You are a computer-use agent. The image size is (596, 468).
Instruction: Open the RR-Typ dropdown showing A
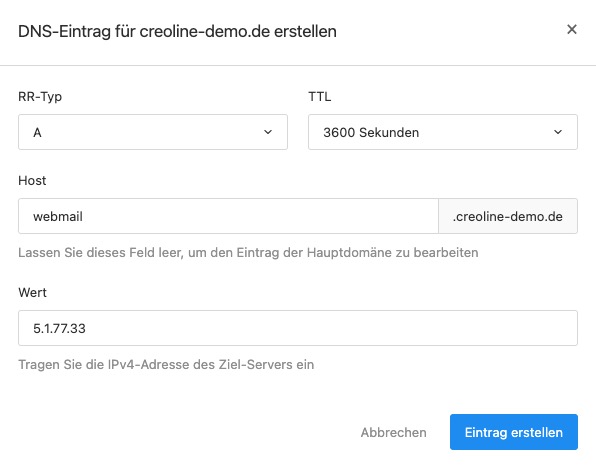153,132
